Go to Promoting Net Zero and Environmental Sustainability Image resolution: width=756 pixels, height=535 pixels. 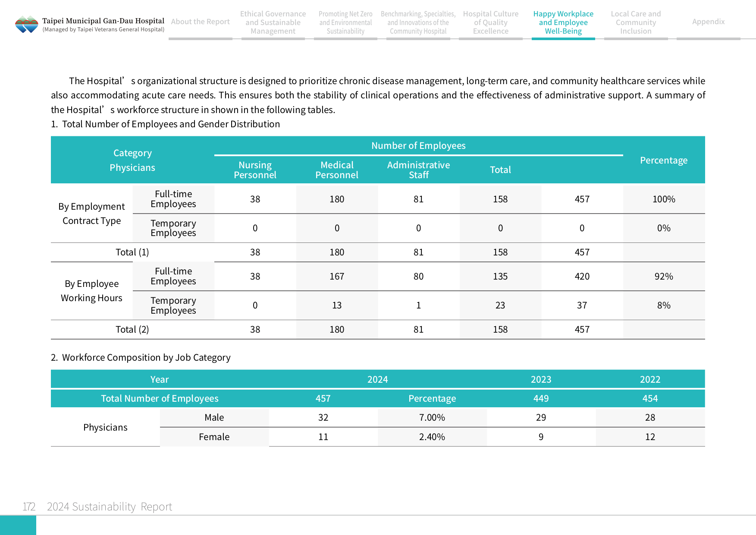pyautogui.click(x=345, y=22)
